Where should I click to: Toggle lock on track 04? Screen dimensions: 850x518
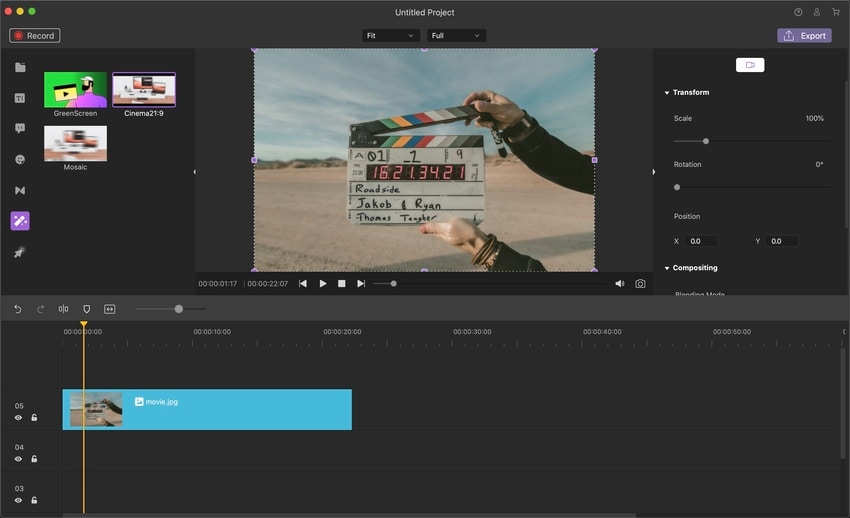(34, 458)
